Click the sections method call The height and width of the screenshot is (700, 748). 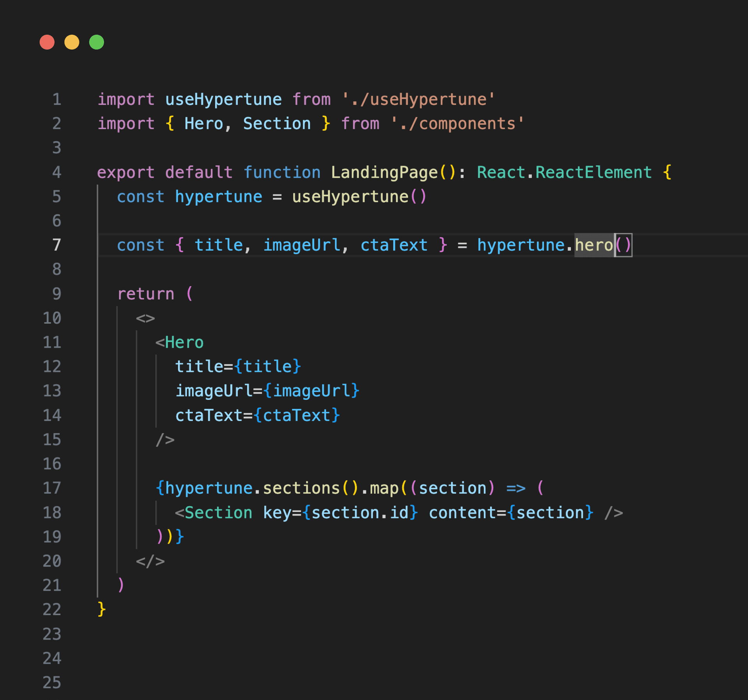(x=301, y=488)
